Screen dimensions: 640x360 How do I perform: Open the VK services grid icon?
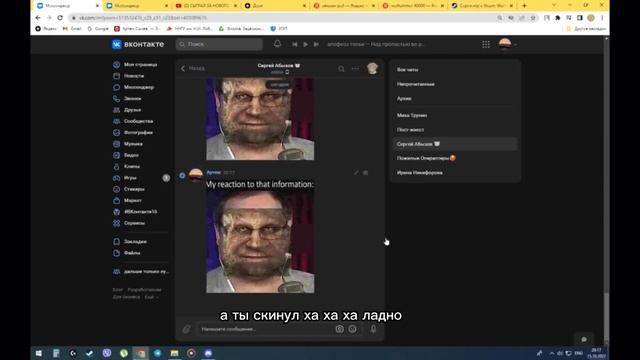486,44
